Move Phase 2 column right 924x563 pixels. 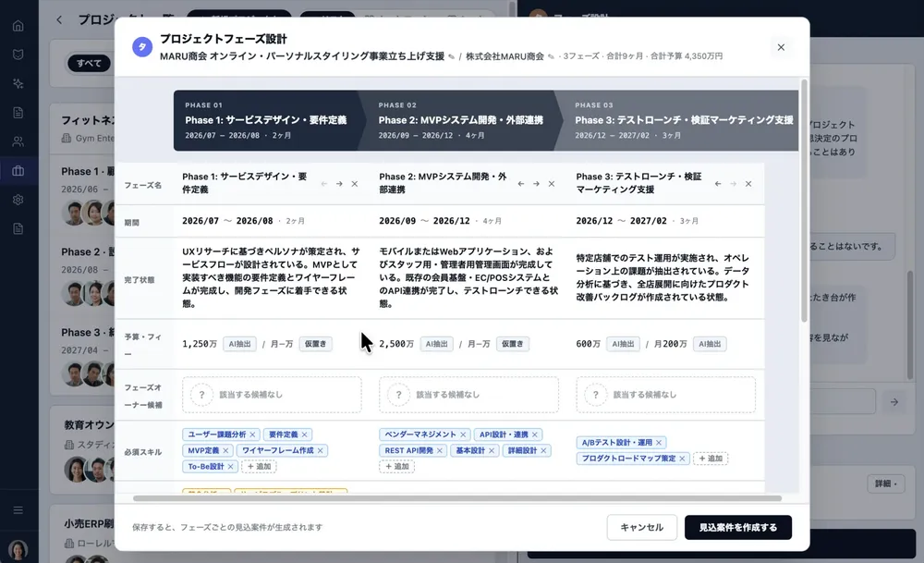pyautogui.click(x=536, y=184)
